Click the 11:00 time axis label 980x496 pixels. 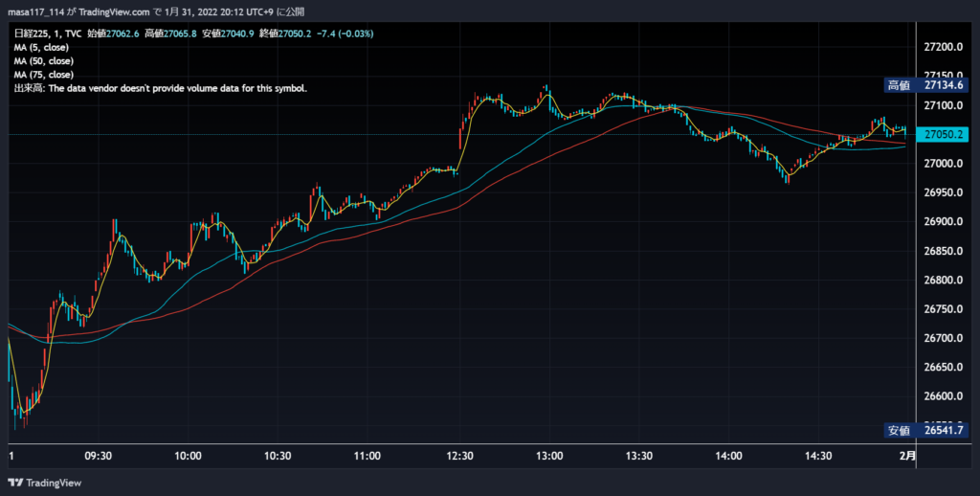pos(367,456)
